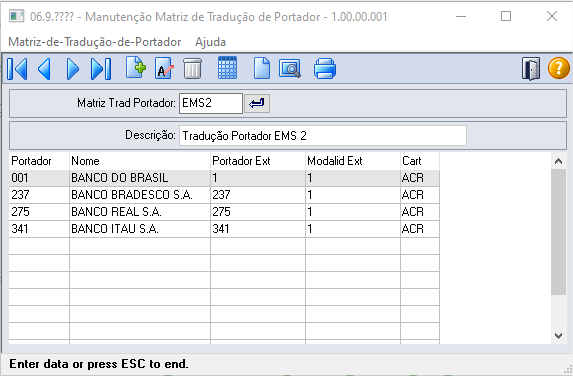The width and height of the screenshot is (573, 376).
Task: Jump to last record button
Action: click(x=100, y=68)
